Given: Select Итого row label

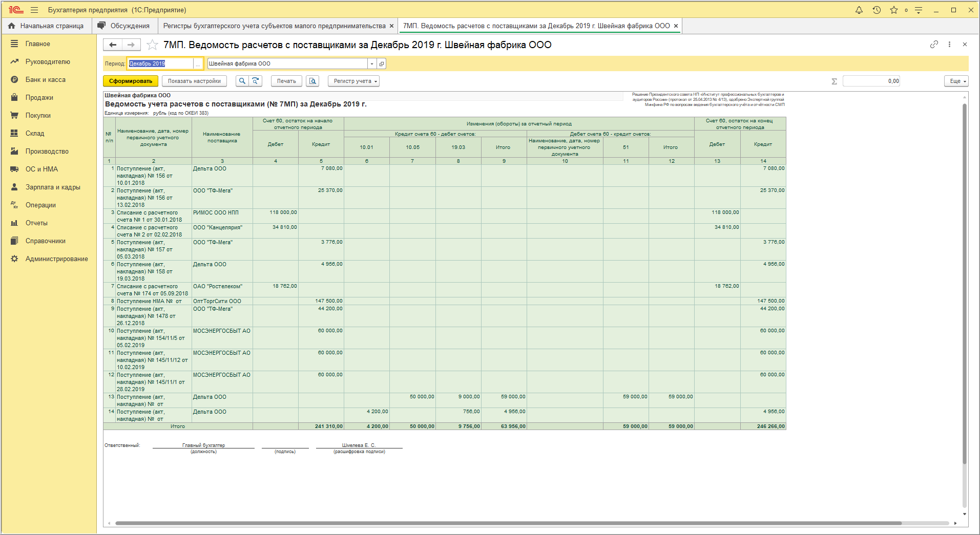Looking at the screenshot, I should click(x=178, y=426).
